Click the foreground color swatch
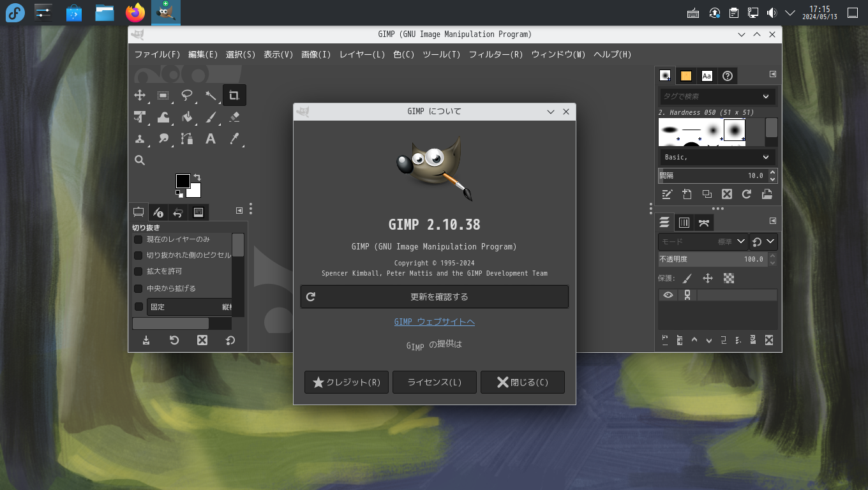The height and width of the screenshot is (490, 868). [x=182, y=180]
